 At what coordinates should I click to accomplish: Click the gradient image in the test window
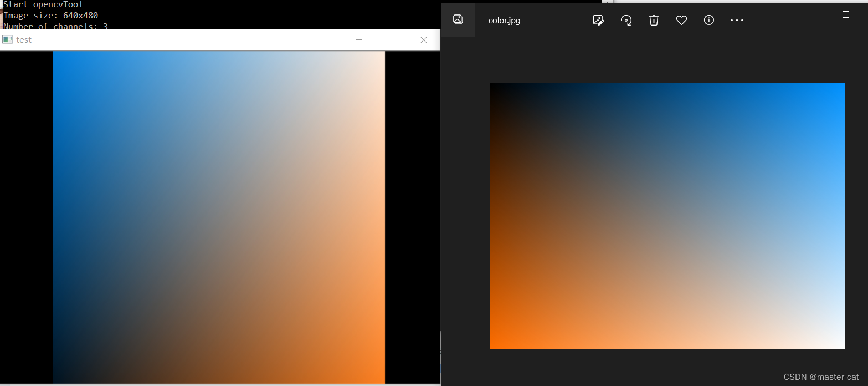point(219,217)
